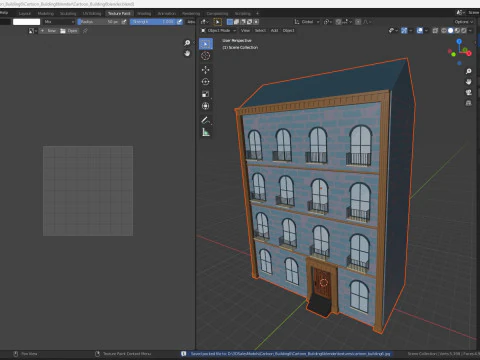Click the brush Radius slider
This screenshot has width=480, height=360.
click(x=99, y=22)
